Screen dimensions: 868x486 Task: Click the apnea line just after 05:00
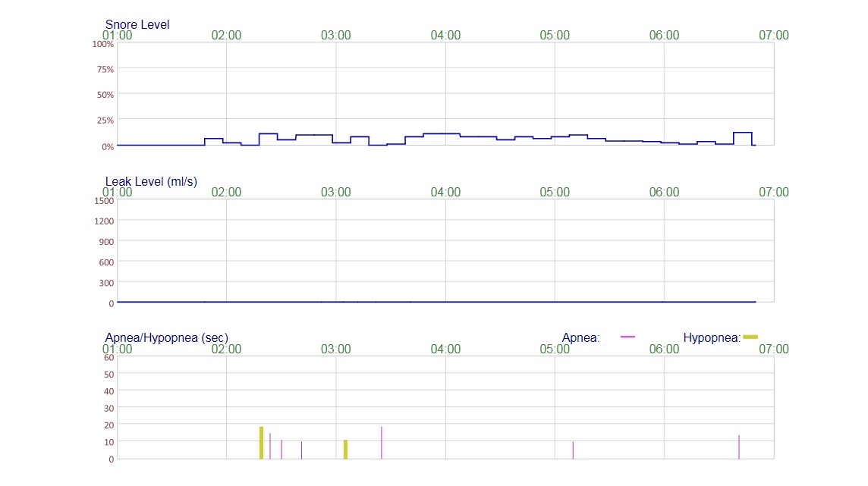coord(573,450)
